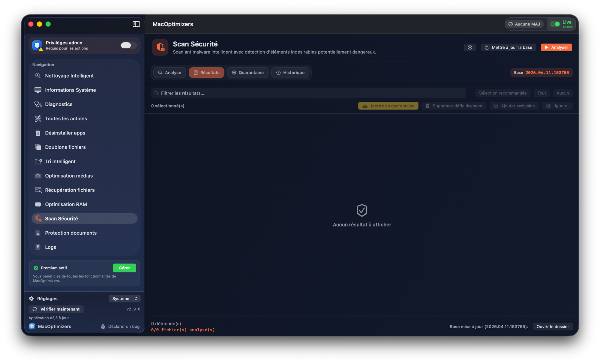Image resolution: width=600 pixels, height=364 pixels.
Task: Toggle the Live Active switch
Action: click(555, 24)
